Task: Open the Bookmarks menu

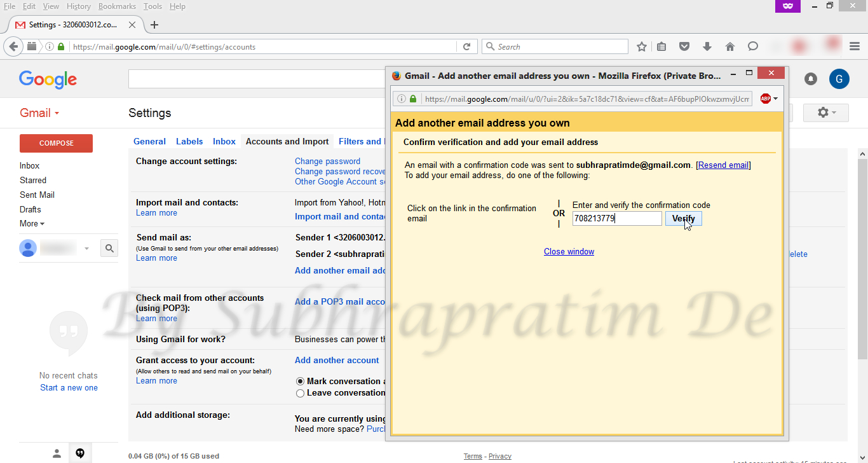Action: [117, 6]
